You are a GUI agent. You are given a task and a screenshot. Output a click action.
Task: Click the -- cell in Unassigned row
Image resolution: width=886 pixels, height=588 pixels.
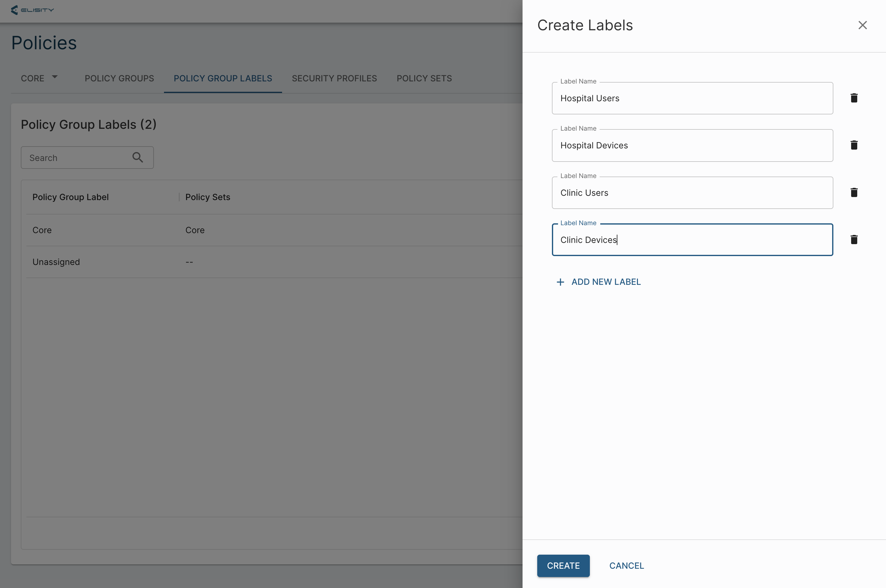[189, 262]
